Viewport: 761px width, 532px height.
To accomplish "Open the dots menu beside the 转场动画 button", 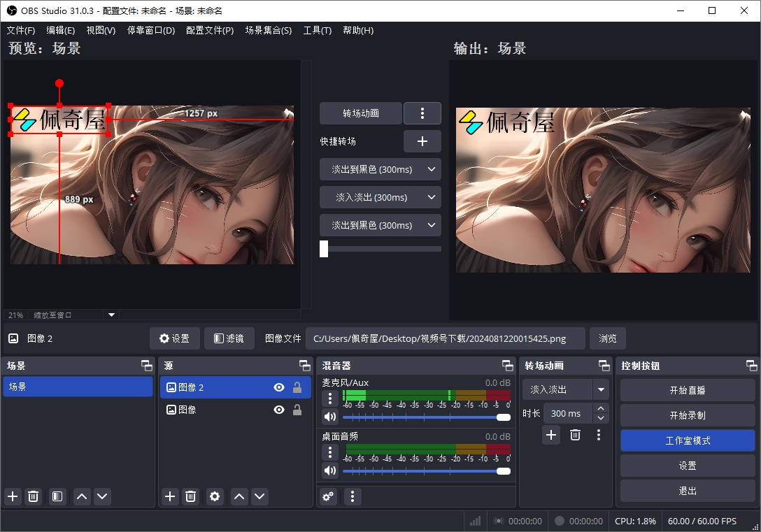I will click(x=422, y=113).
